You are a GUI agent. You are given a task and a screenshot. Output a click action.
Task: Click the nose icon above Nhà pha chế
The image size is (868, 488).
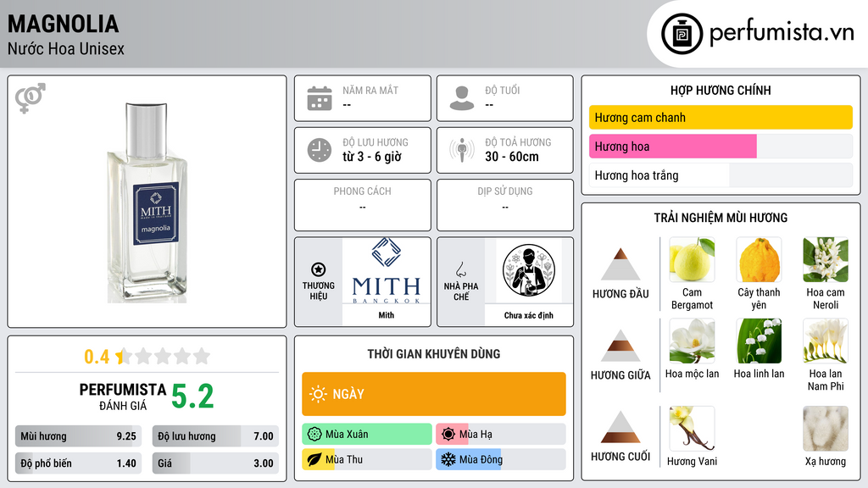coord(460,269)
